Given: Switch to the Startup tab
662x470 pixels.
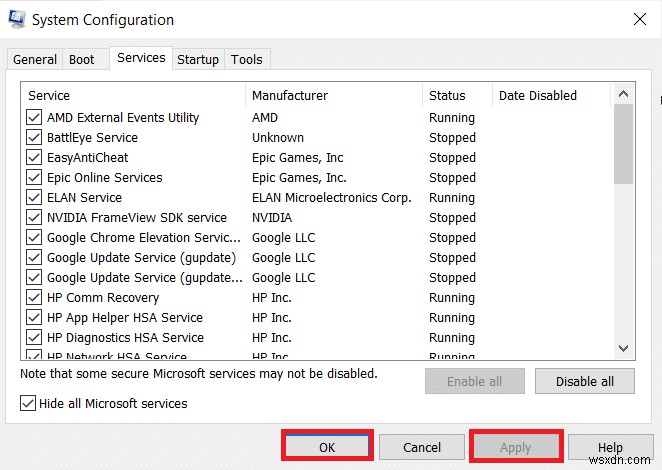Looking at the screenshot, I should click(x=198, y=60).
